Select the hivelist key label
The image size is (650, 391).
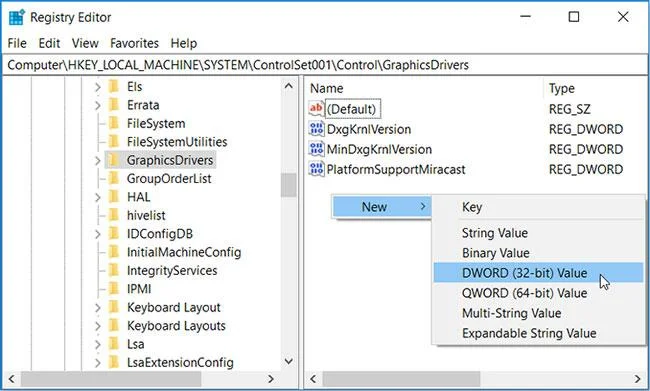(x=146, y=215)
